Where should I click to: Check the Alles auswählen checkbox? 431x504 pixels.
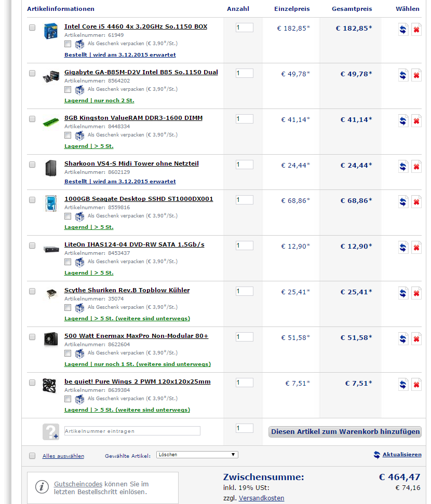coord(32,456)
